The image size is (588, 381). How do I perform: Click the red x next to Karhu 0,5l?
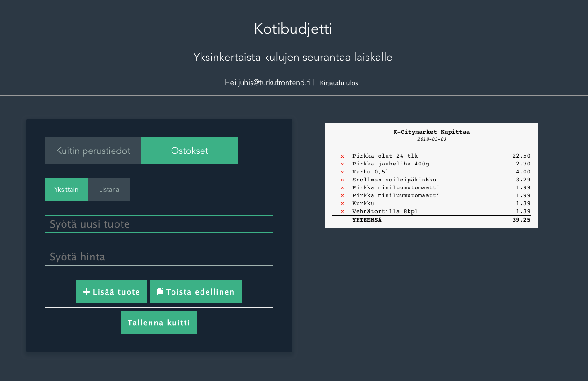point(342,172)
